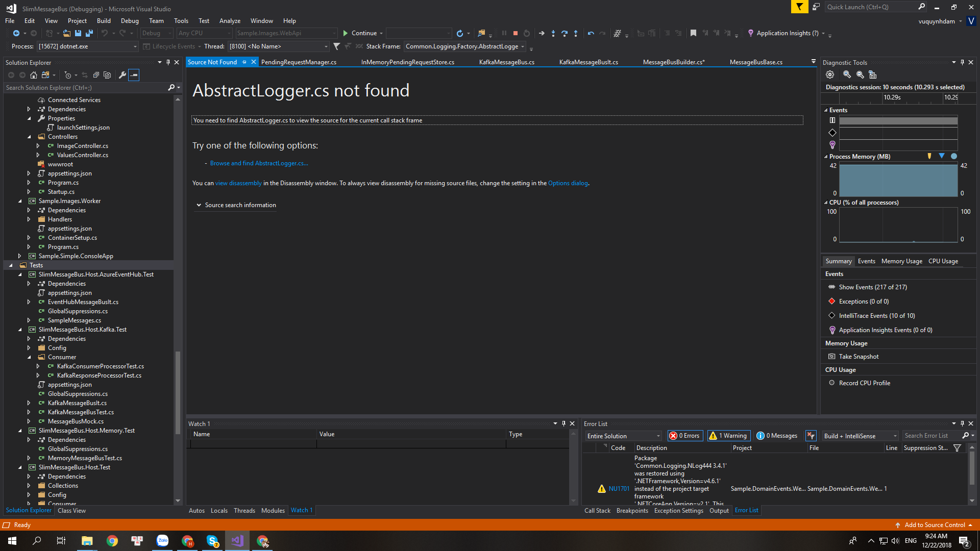This screenshot has height=551, width=980.
Task: Open the Analyze menu
Action: [230, 21]
